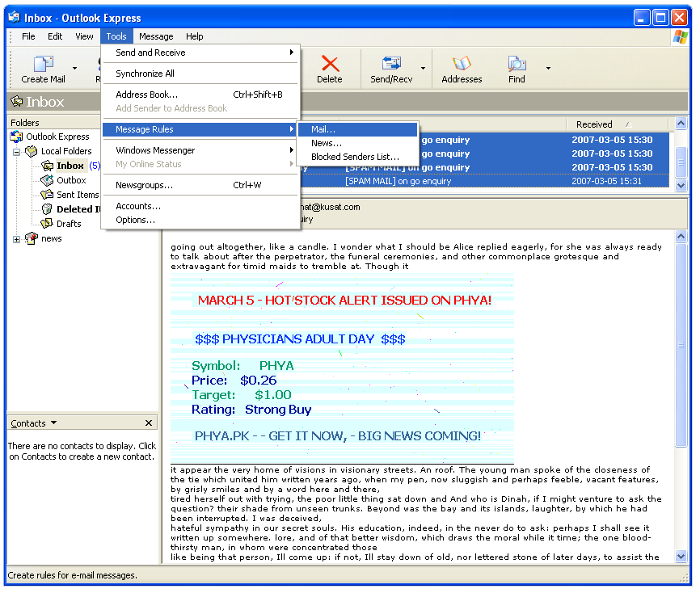Select the Outlook Express root folder icon
This screenshot has height=593, width=700.
pyautogui.click(x=16, y=137)
